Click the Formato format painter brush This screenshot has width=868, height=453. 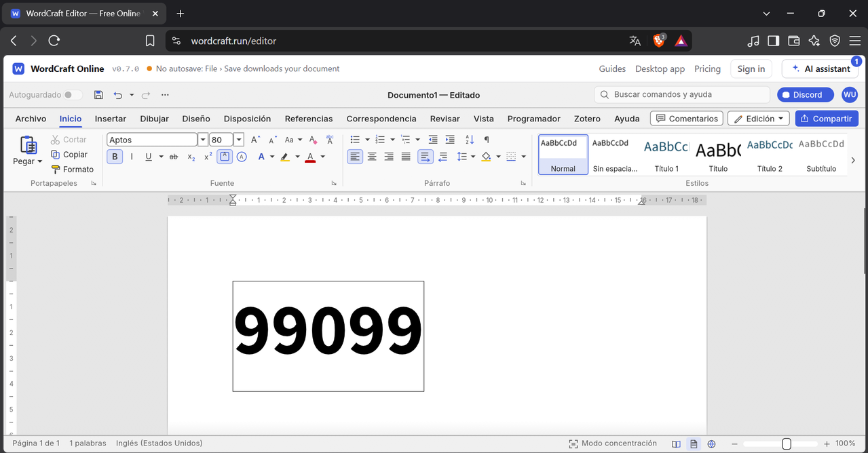(x=73, y=170)
